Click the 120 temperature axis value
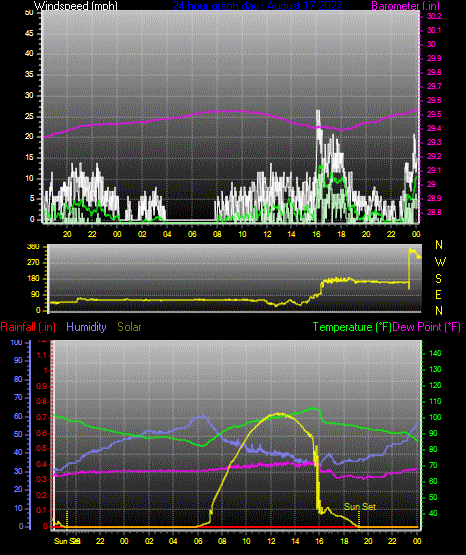The image size is (466, 555). point(435,385)
